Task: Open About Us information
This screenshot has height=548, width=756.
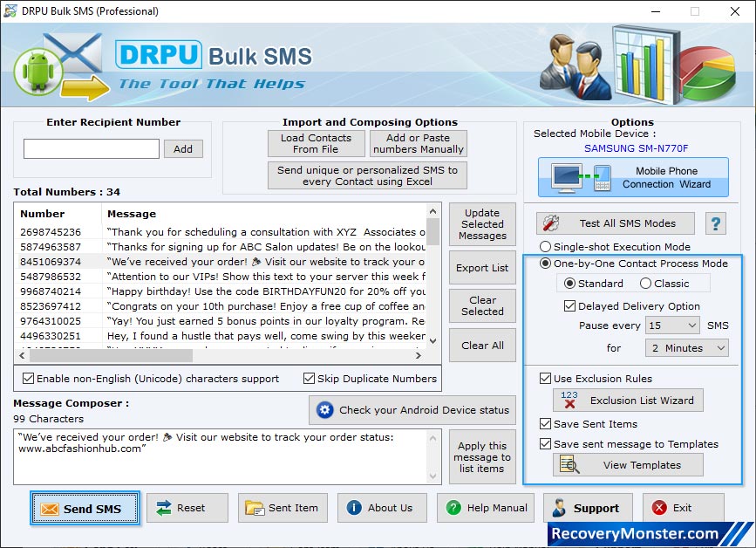Action: 381,508
